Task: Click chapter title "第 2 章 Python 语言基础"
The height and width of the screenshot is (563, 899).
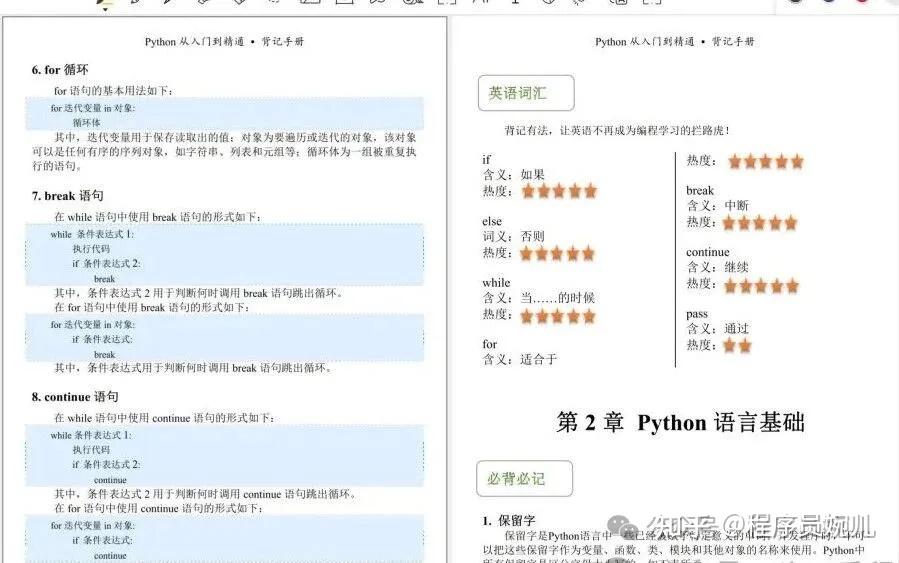Action: [x=681, y=423]
